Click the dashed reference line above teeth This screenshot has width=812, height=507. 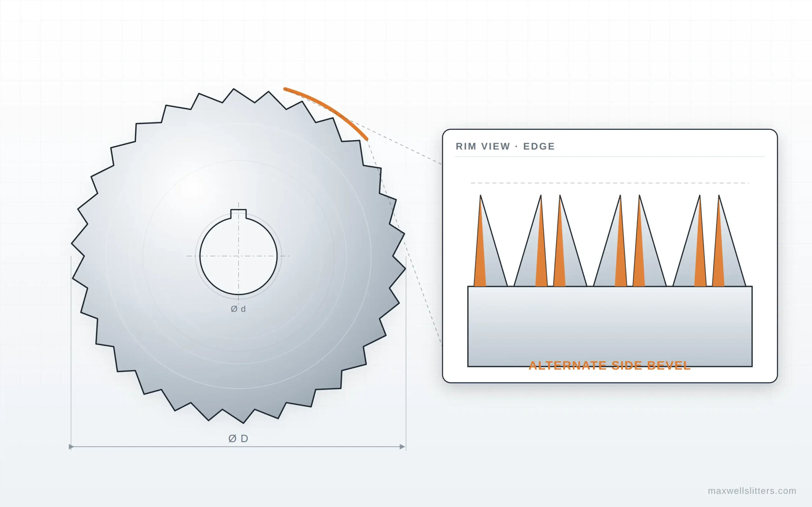(610, 183)
